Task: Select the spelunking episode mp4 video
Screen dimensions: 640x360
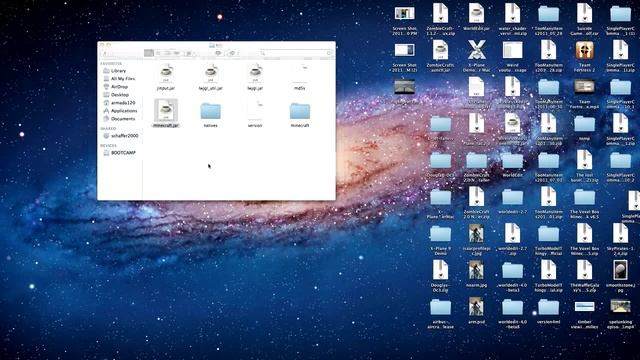Action: click(x=620, y=313)
